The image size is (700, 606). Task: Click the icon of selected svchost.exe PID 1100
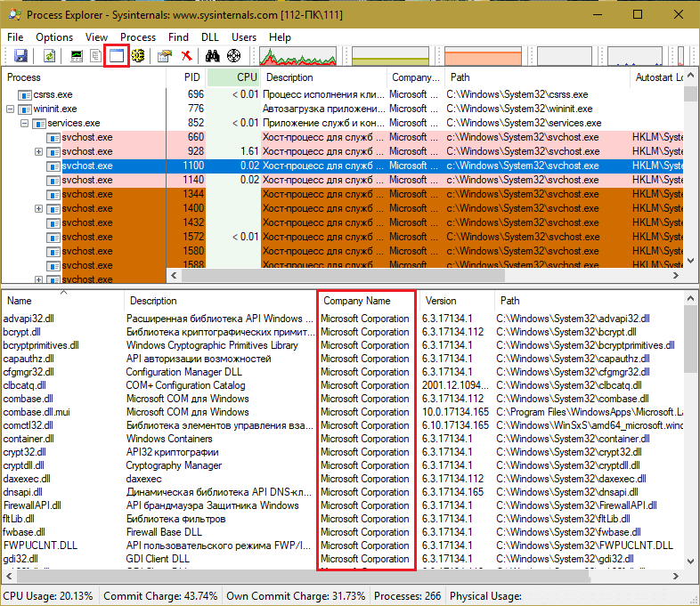[x=53, y=166]
